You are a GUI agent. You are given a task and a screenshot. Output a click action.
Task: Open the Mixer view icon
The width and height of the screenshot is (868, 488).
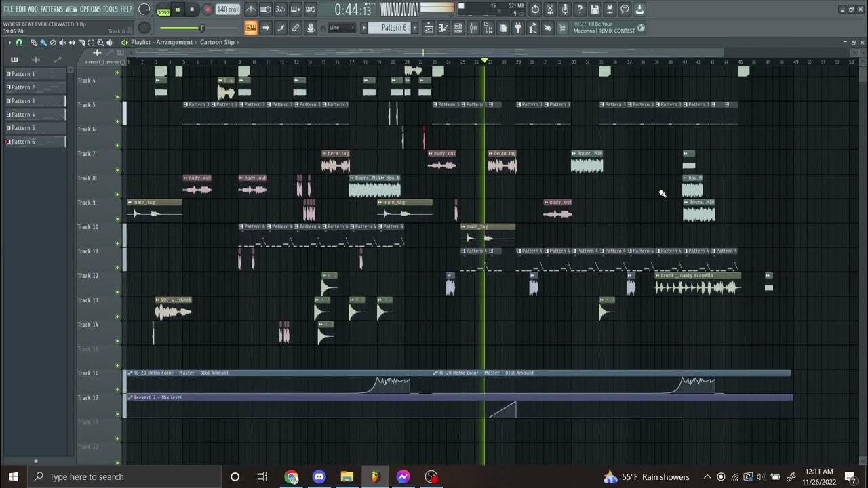pos(473,28)
